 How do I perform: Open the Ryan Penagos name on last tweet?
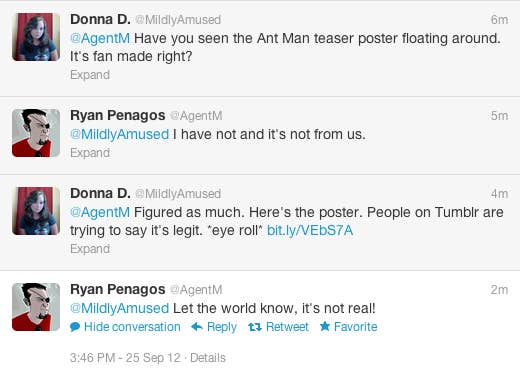click(x=118, y=289)
